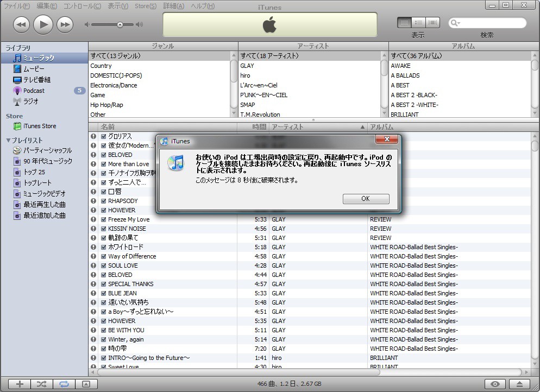Open the 最近追加した曲 smart playlist

click(45, 216)
